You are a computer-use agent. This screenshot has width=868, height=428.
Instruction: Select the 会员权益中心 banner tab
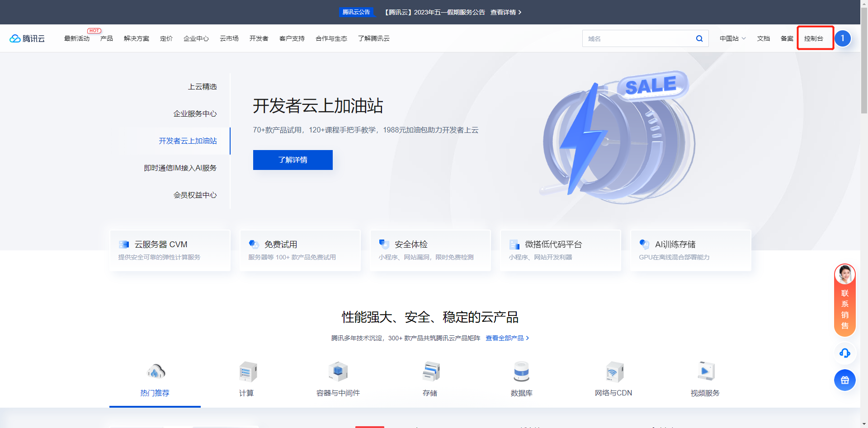point(195,195)
